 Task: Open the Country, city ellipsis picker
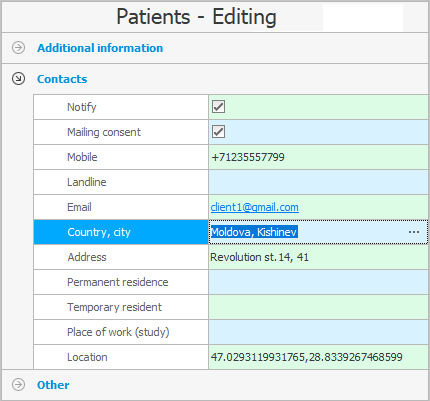click(414, 232)
